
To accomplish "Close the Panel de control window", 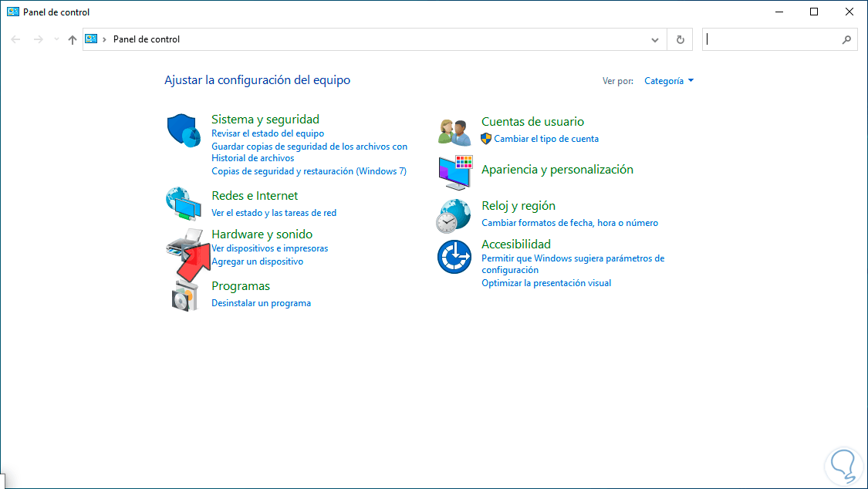I will 849,12.
